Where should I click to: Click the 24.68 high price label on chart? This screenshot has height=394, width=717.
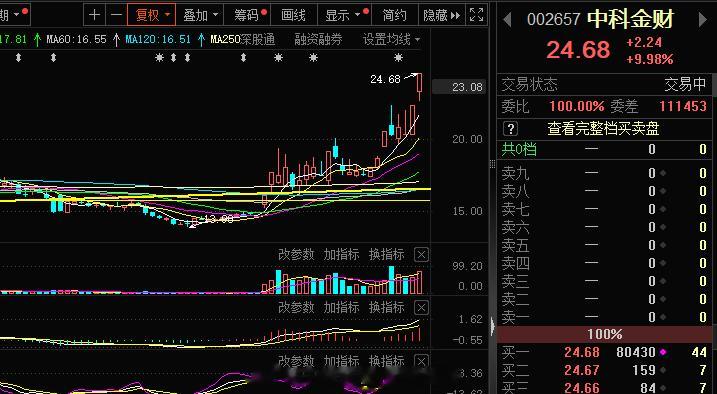[385, 79]
